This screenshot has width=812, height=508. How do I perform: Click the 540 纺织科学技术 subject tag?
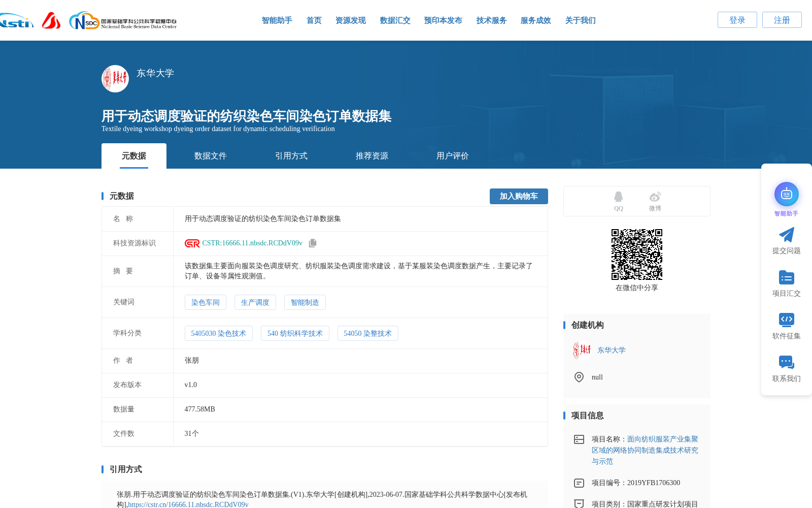pos(295,333)
